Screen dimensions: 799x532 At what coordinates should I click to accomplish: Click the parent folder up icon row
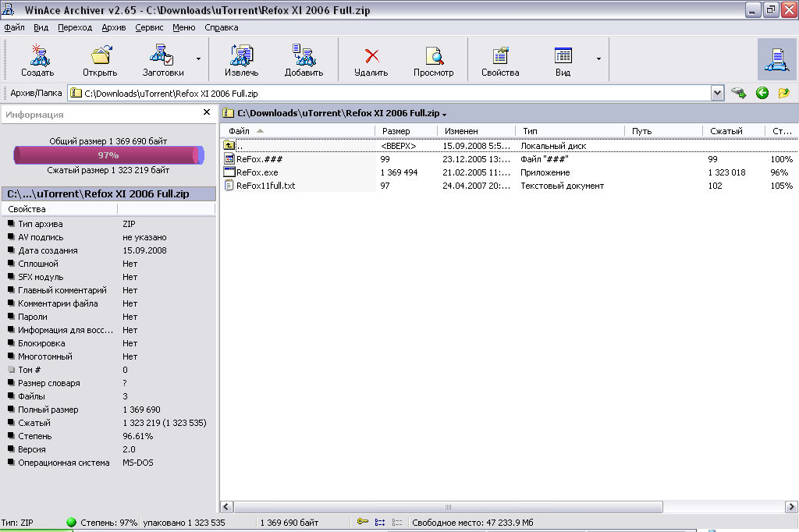[x=229, y=146]
